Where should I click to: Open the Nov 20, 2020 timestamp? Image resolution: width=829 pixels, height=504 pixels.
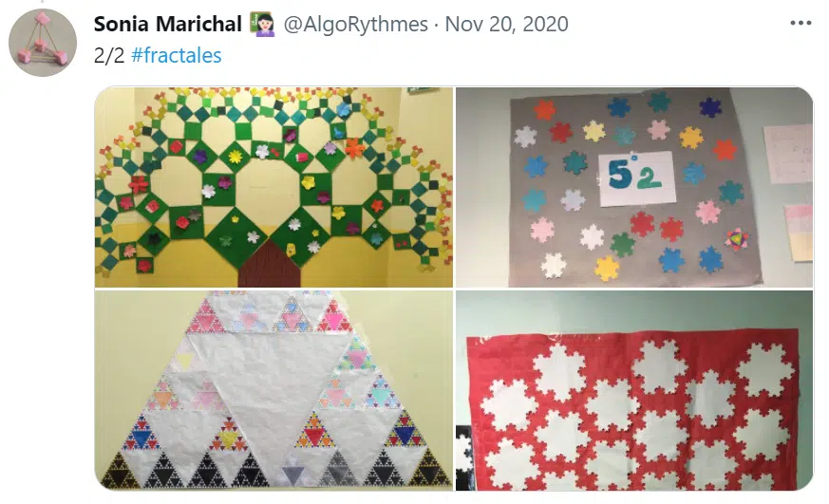coord(506,24)
